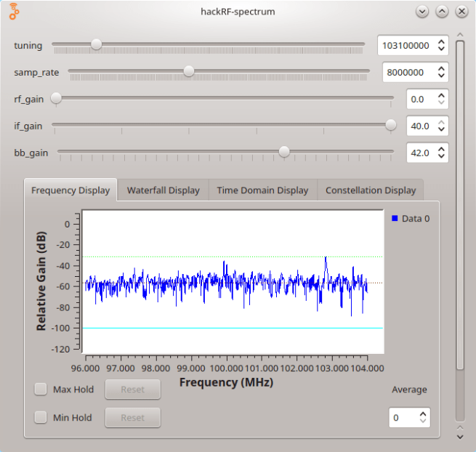
Task: Click the vertical scrollbar down arrow
Action: point(459,437)
